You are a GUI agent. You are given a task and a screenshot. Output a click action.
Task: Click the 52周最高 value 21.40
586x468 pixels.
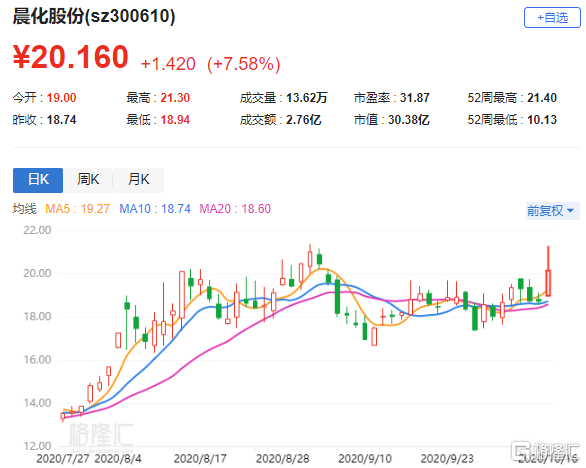542,98
